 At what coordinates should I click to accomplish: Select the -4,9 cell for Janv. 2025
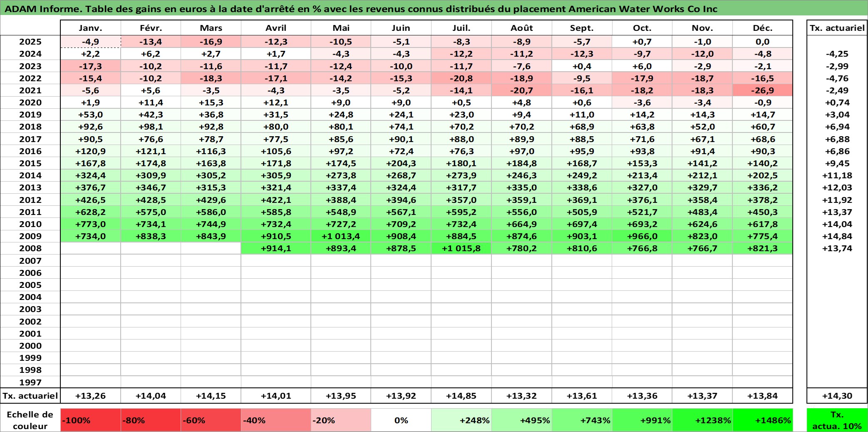click(x=91, y=42)
